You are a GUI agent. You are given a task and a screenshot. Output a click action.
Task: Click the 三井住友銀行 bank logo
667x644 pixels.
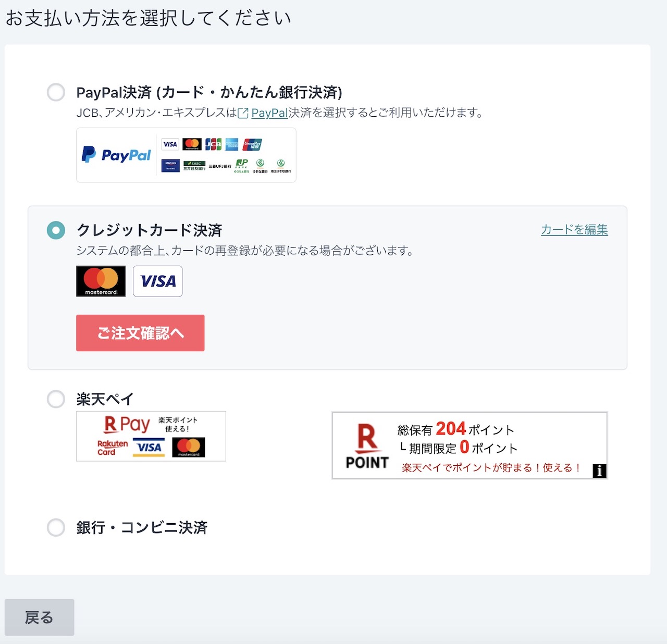click(194, 165)
